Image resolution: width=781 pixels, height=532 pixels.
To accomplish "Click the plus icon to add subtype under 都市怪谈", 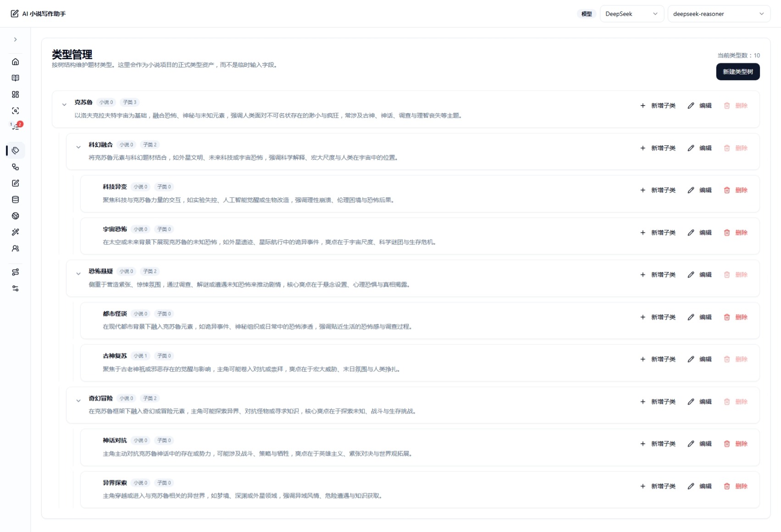I will (x=643, y=317).
